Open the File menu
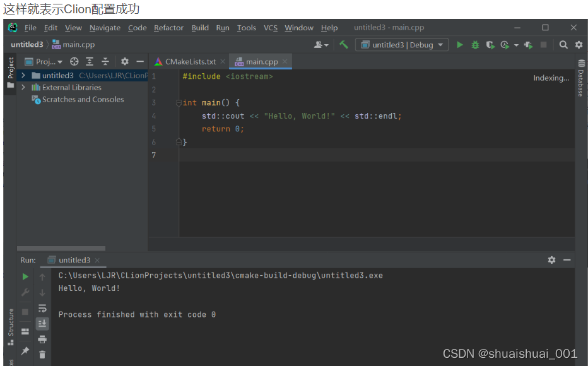Viewport: 588px width, 366px height. pyautogui.click(x=30, y=28)
